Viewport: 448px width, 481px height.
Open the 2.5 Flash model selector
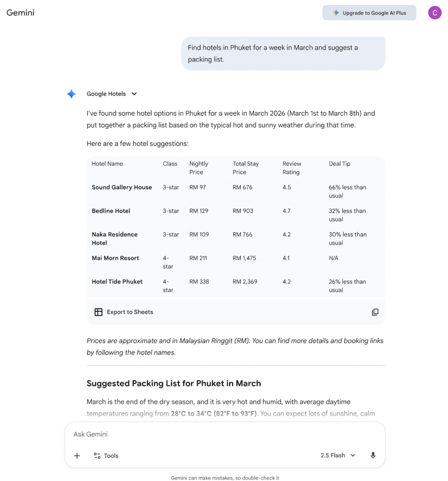(338, 455)
